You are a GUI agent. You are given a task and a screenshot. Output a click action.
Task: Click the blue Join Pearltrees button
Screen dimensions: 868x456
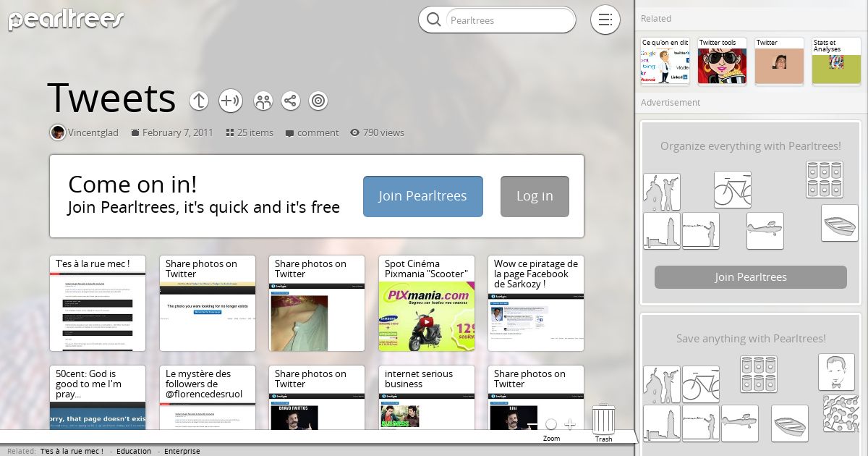(x=422, y=196)
